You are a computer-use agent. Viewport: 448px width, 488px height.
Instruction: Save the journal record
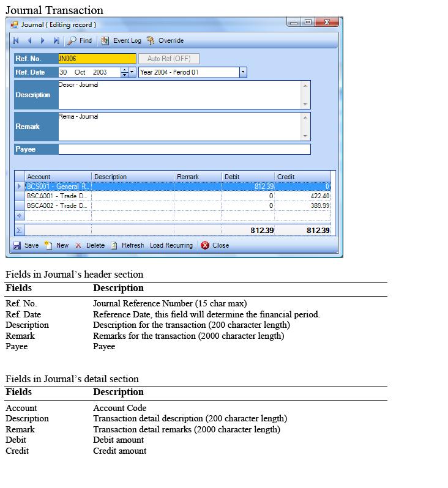[26, 245]
